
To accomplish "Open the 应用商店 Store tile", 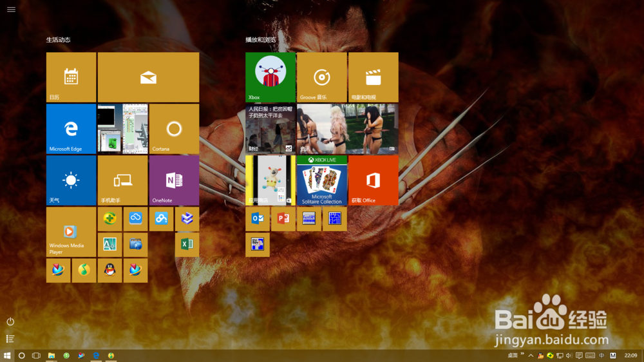I will click(x=270, y=180).
